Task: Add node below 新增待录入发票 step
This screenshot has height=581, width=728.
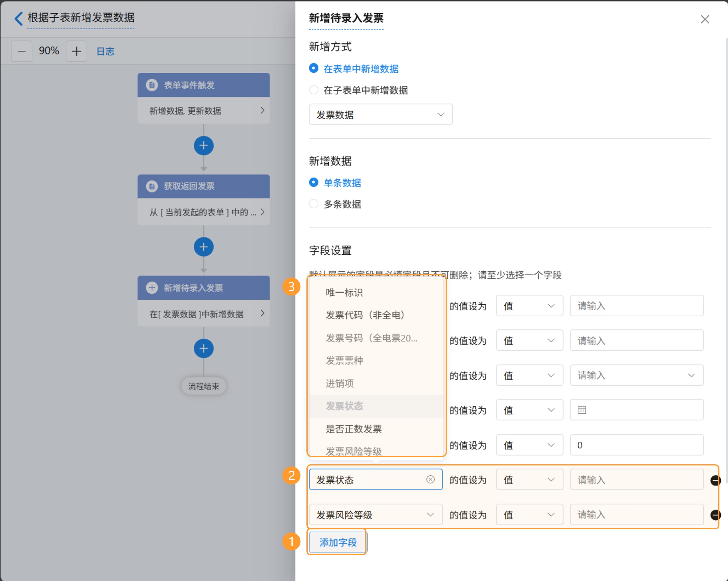Action: [x=203, y=349]
